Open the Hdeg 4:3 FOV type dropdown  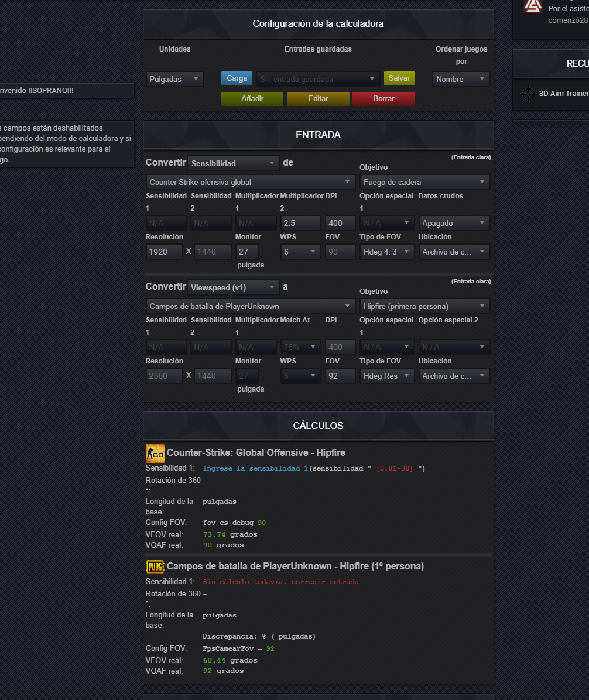(x=387, y=252)
